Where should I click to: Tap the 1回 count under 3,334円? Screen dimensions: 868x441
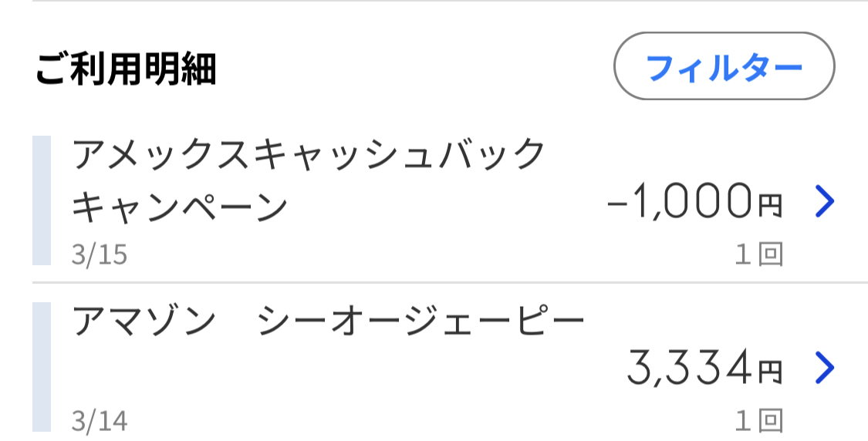[758, 421]
